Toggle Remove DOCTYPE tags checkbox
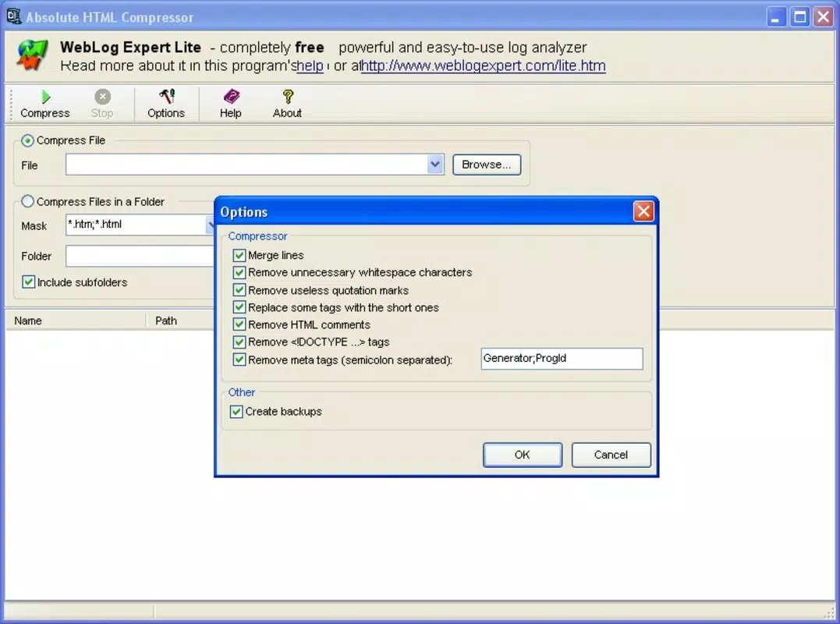The image size is (840, 624). click(239, 342)
